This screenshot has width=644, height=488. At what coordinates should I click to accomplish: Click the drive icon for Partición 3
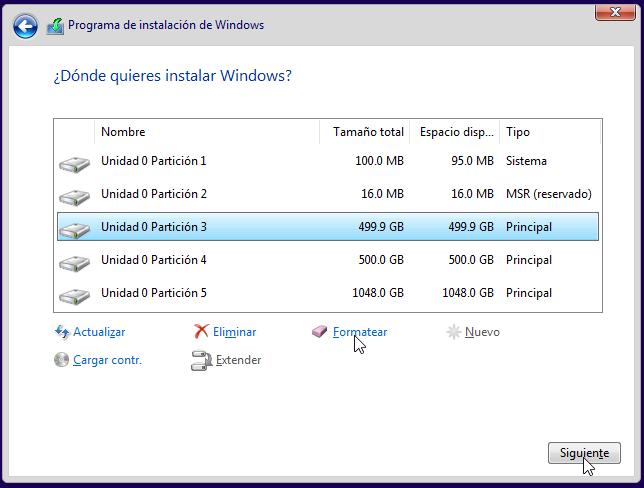click(74, 230)
